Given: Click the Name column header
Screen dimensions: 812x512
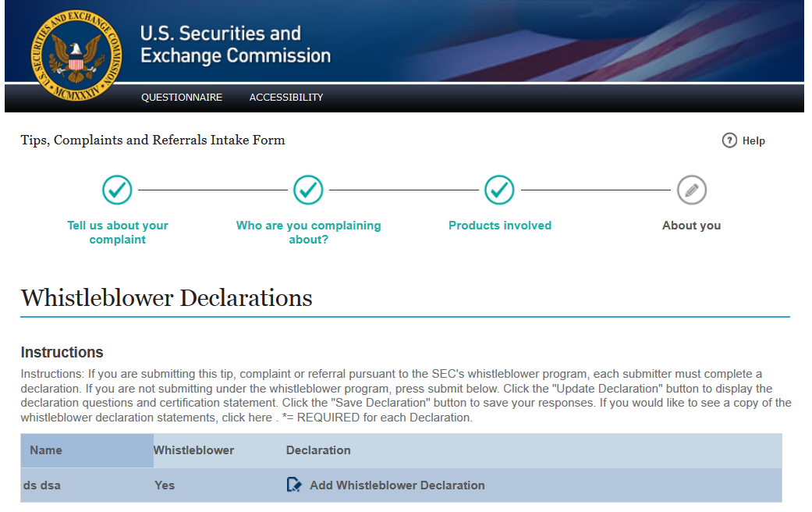Looking at the screenshot, I should click(x=46, y=450).
